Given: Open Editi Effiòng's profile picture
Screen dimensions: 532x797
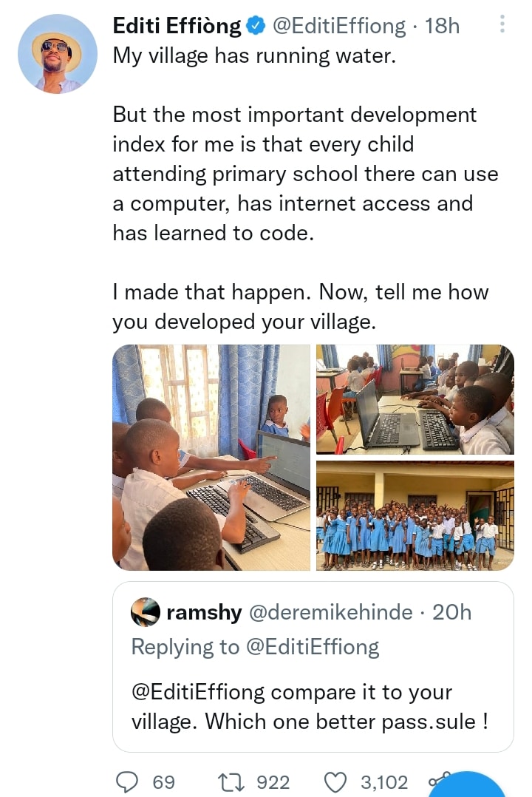Looking at the screenshot, I should click(x=58, y=54).
